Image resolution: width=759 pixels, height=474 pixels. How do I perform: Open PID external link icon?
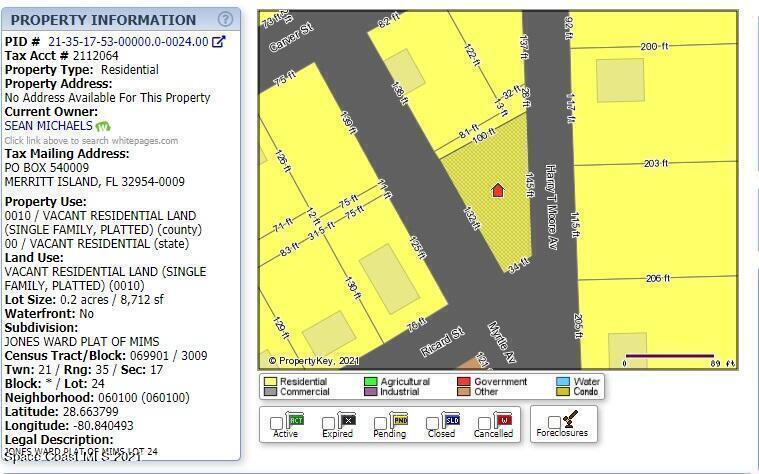pyautogui.click(x=219, y=42)
